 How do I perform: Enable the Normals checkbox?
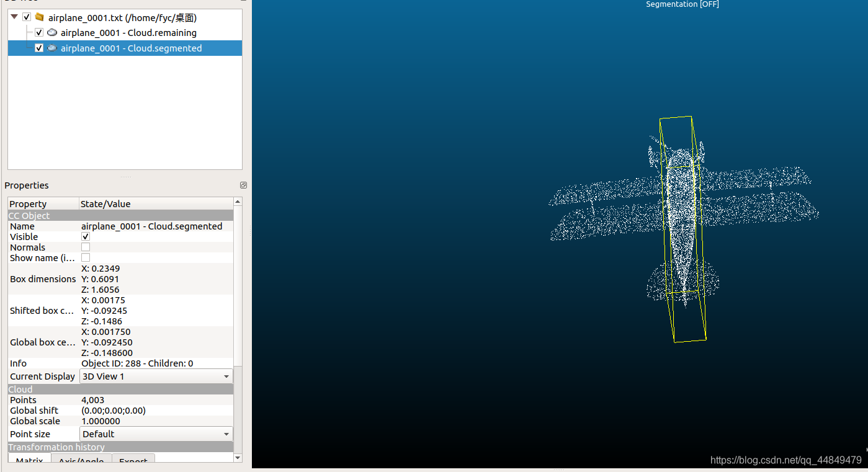pyautogui.click(x=86, y=247)
